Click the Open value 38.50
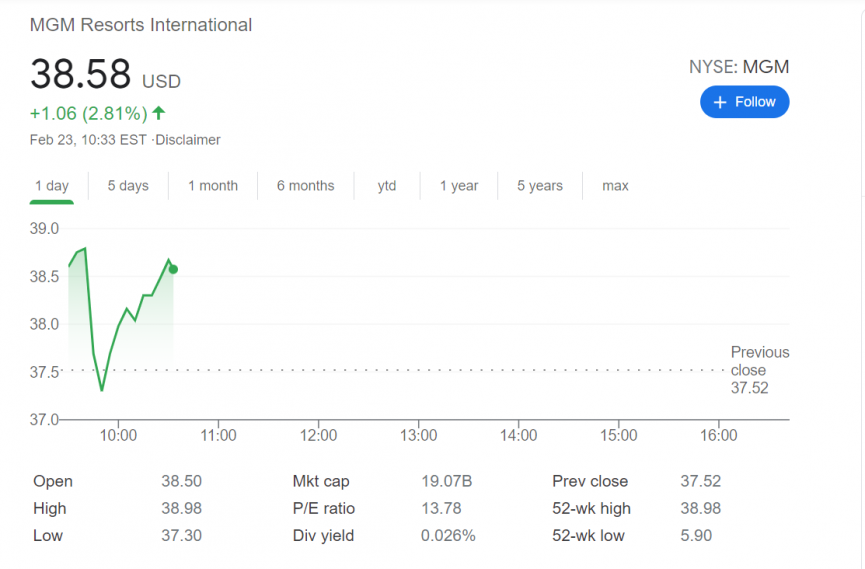 click(181, 481)
